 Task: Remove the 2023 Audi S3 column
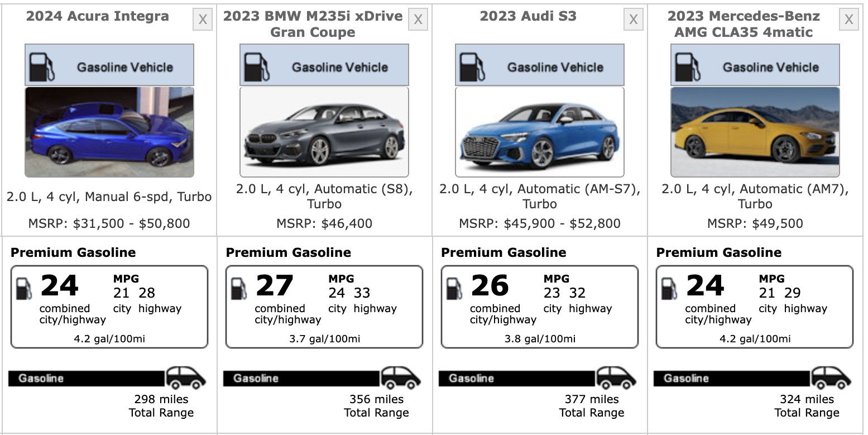[x=633, y=20]
